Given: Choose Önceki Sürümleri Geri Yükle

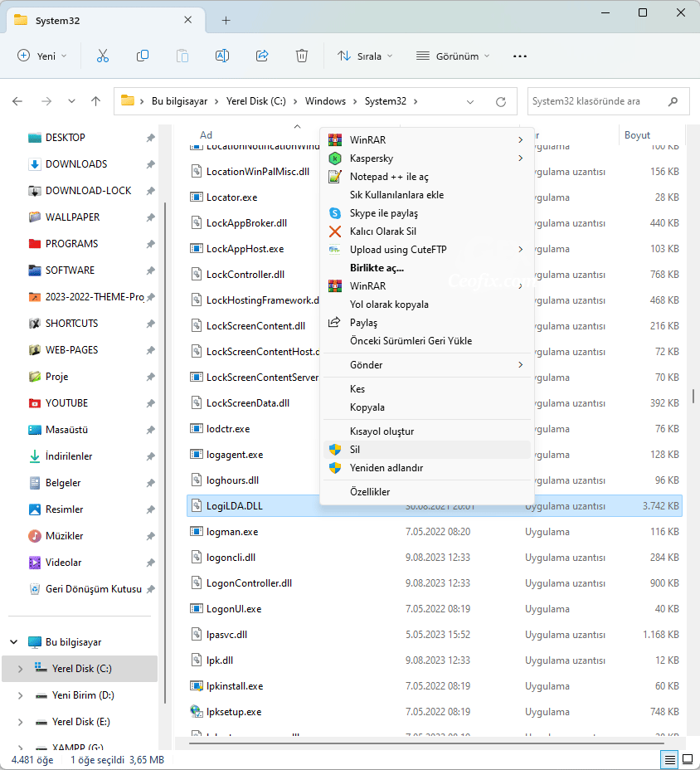Looking at the screenshot, I should coord(427,341).
